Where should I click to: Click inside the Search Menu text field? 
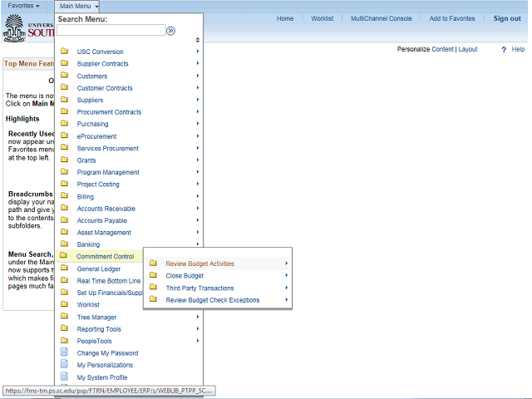[x=111, y=30]
